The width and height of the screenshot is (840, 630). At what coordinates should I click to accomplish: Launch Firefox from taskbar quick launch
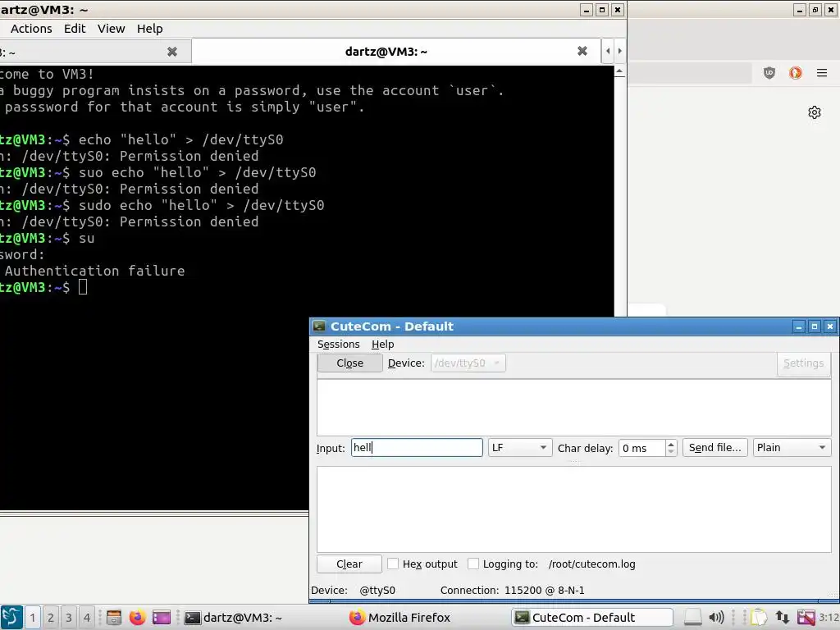tap(137, 617)
